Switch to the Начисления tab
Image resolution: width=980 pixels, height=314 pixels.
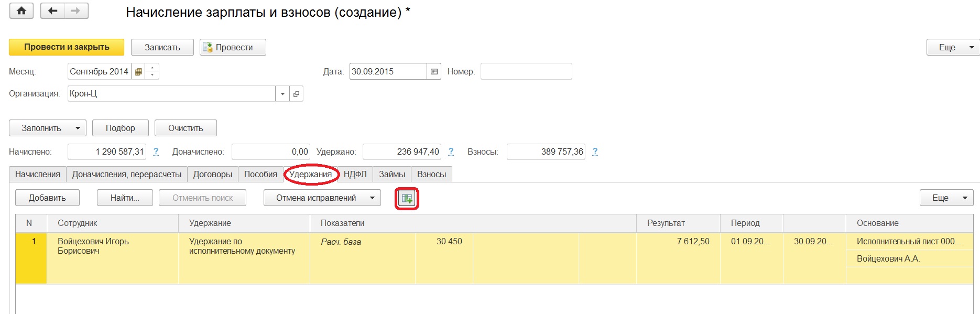pyautogui.click(x=38, y=175)
